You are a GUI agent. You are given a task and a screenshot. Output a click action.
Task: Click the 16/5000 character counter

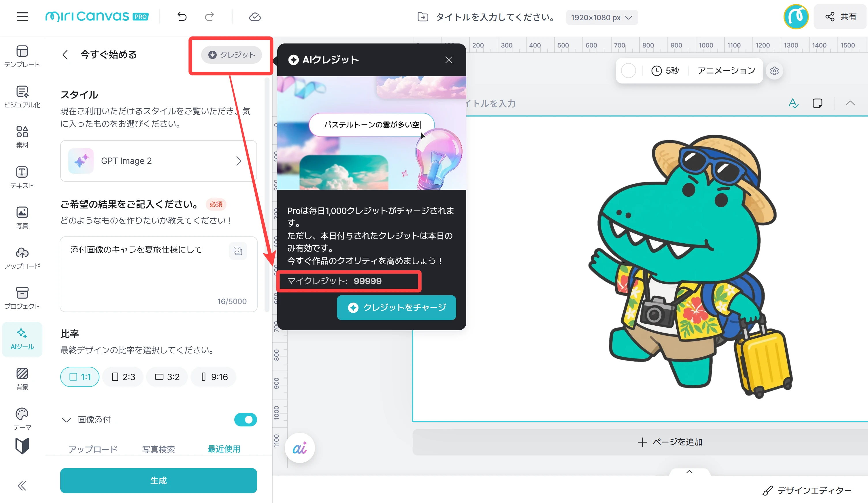tap(232, 301)
